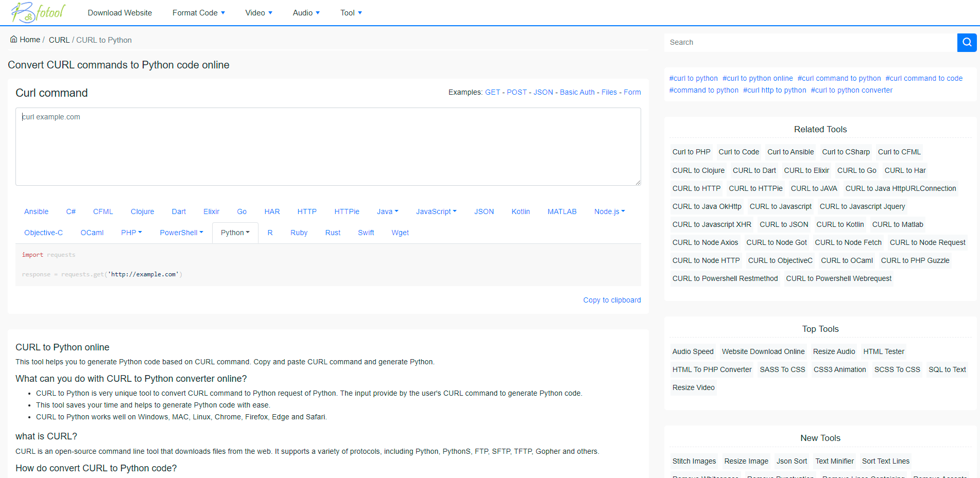Screen dimensions: 980x478
Task: Open Download Website page
Action: 119,13
